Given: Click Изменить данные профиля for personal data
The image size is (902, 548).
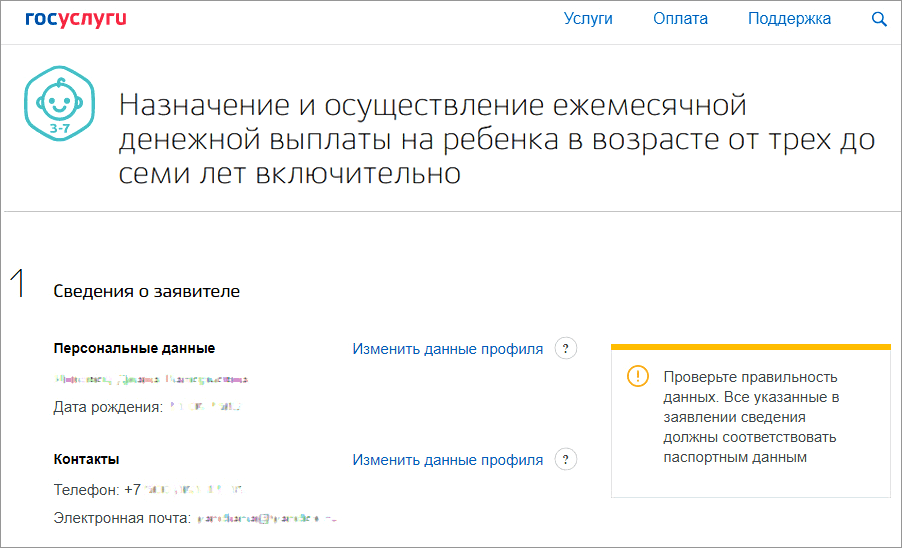Looking at the screenshot, I should [447, 349].
